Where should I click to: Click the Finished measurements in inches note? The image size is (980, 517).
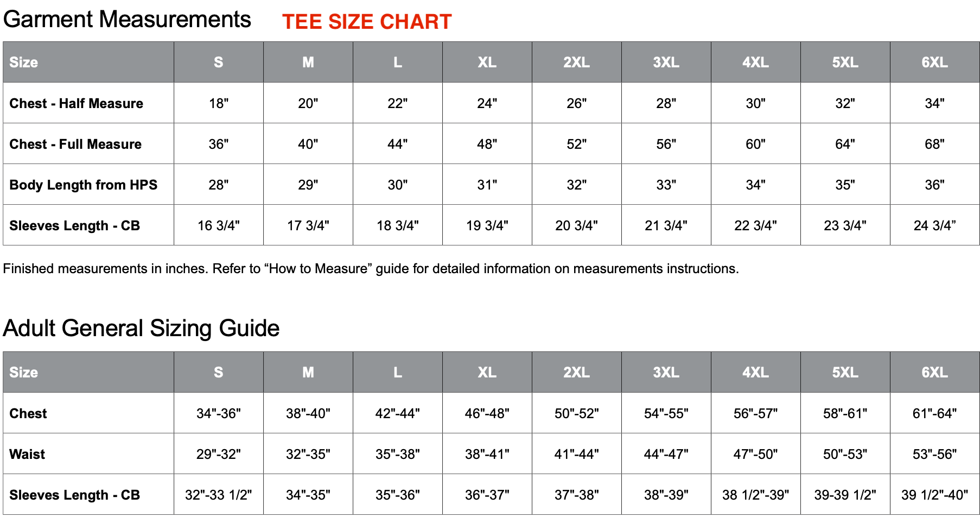coord(371,269)
